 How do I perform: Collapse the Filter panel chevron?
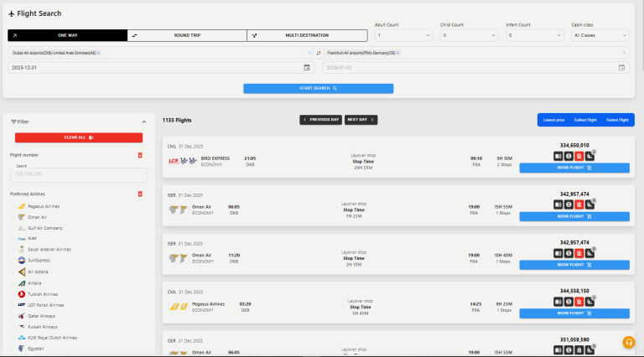(x=142, y=122)
